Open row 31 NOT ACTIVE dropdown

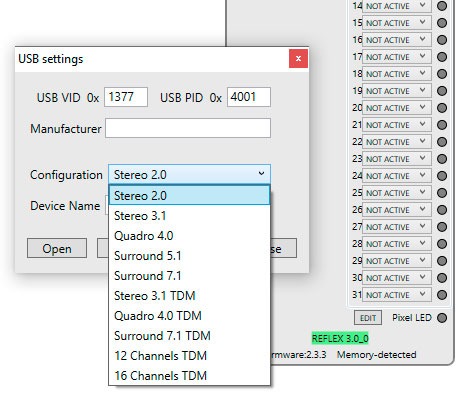coord(397,295)
